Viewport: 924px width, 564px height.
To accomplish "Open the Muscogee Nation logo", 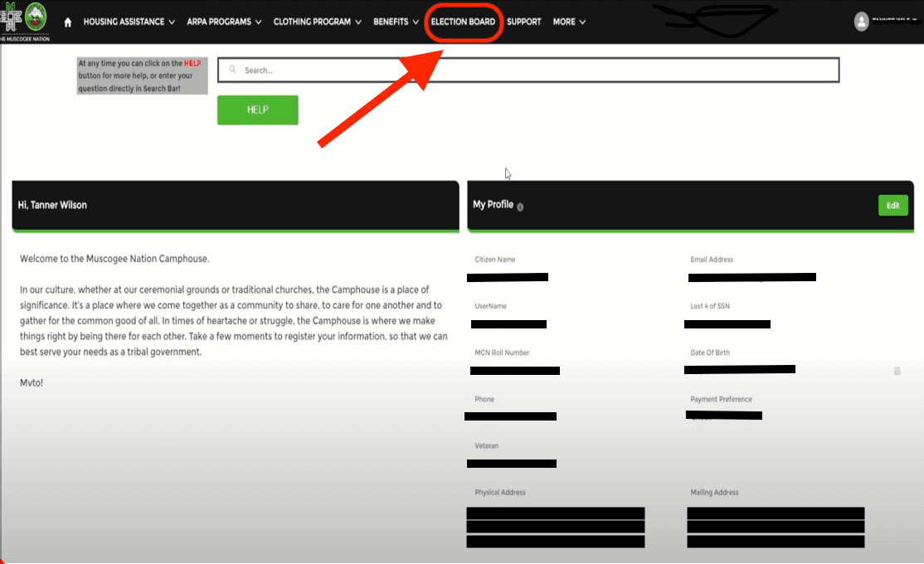I will [x=25, y=21].
